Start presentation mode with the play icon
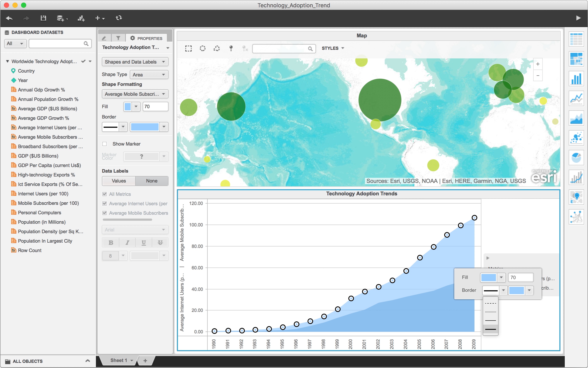Screen dimensions: 588x368 click(578, 18)
